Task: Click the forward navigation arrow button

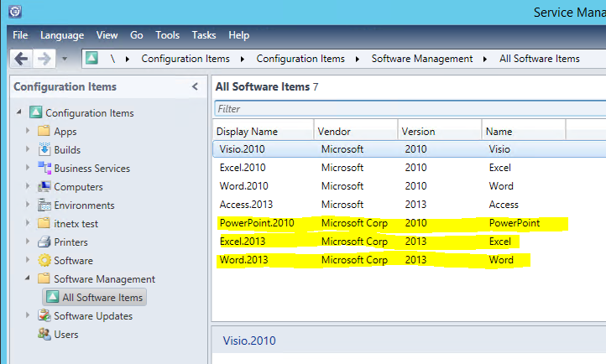Action: pos(44,59)
